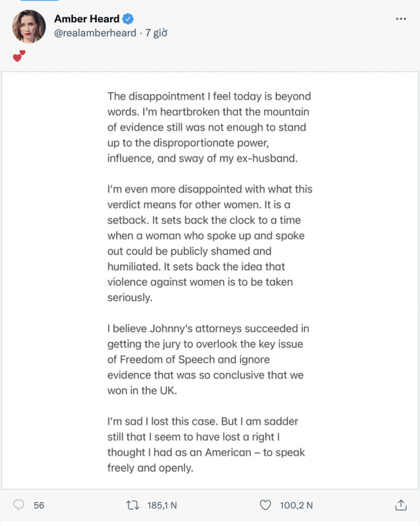420x526 pixels.
Task: Open the share tweet icon
Action: pos(401,505)
